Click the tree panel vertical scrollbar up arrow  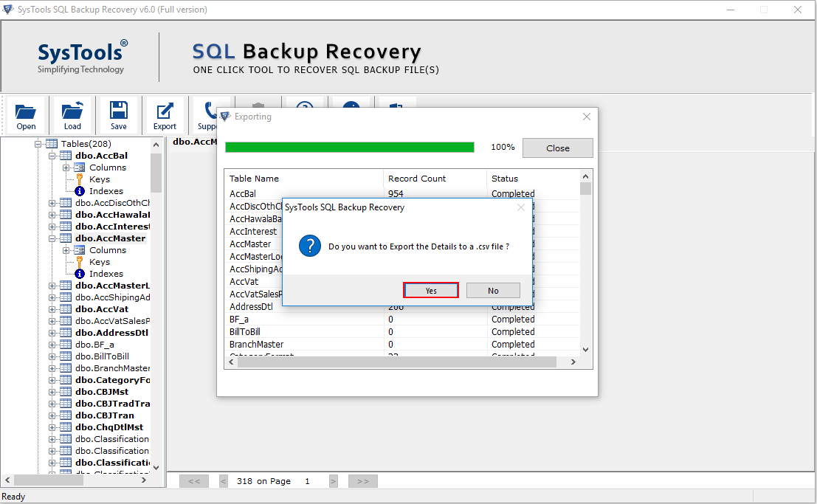coord(156,145)
